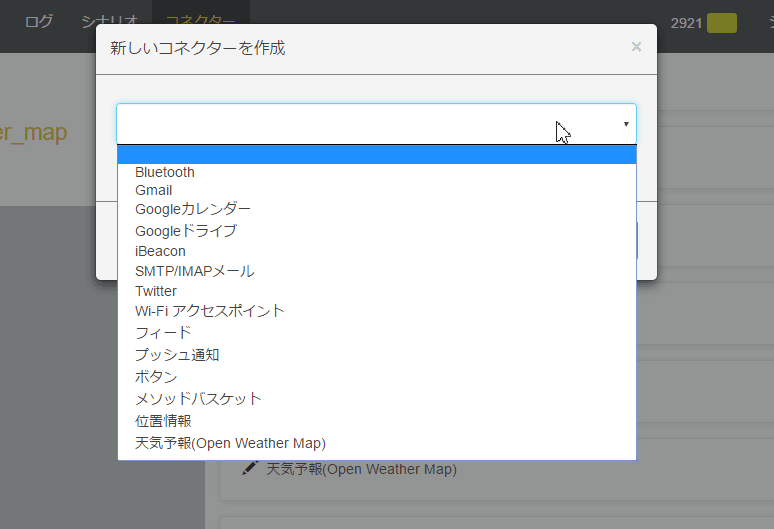Screen dimensions: 774x529
Task: Select Bluetooth from the connector list
Action: click(x=165, y=172)
